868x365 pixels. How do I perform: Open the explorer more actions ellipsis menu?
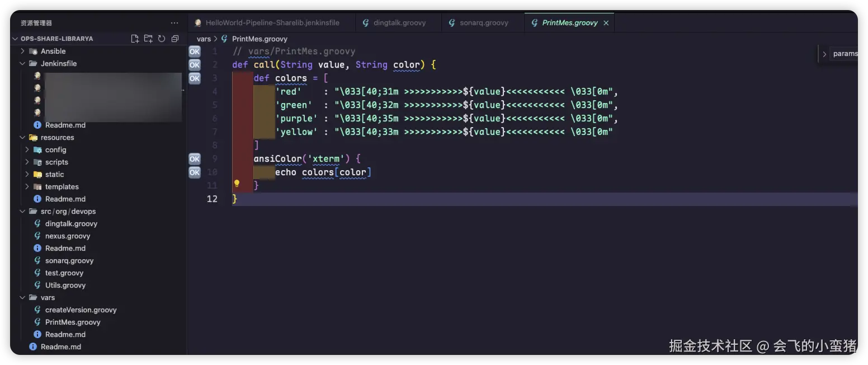click(x=174, y=23)
